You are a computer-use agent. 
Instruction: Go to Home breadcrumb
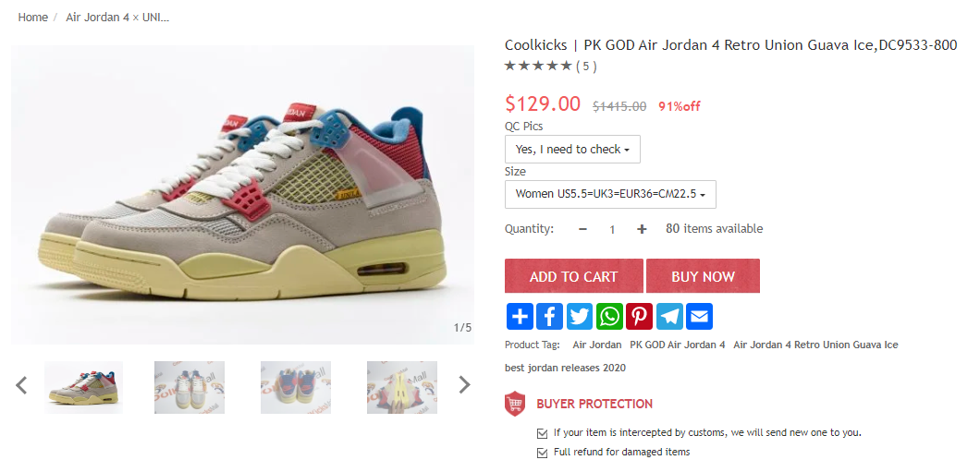(x=33, y=18)
